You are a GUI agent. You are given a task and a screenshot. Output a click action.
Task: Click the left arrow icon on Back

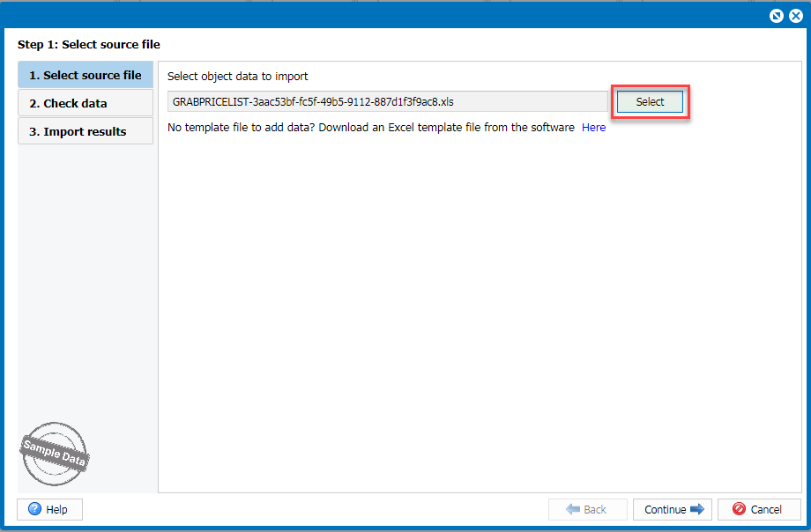tap(572, 509)
